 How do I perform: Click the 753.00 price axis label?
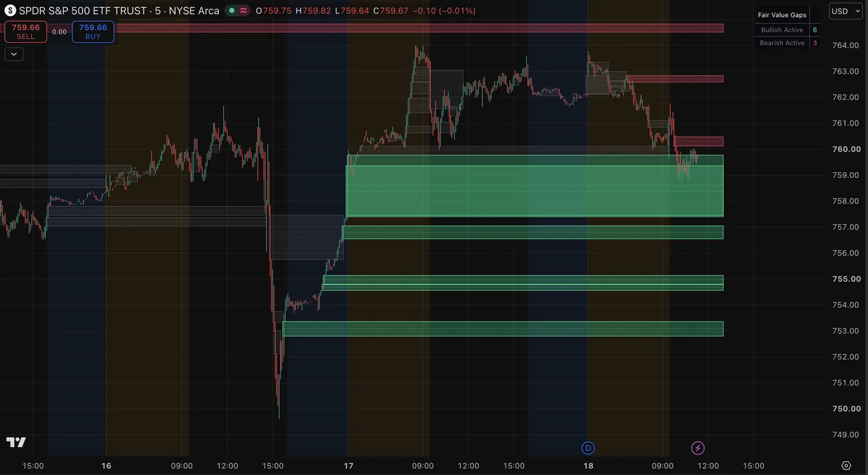[x=846, y=331]
